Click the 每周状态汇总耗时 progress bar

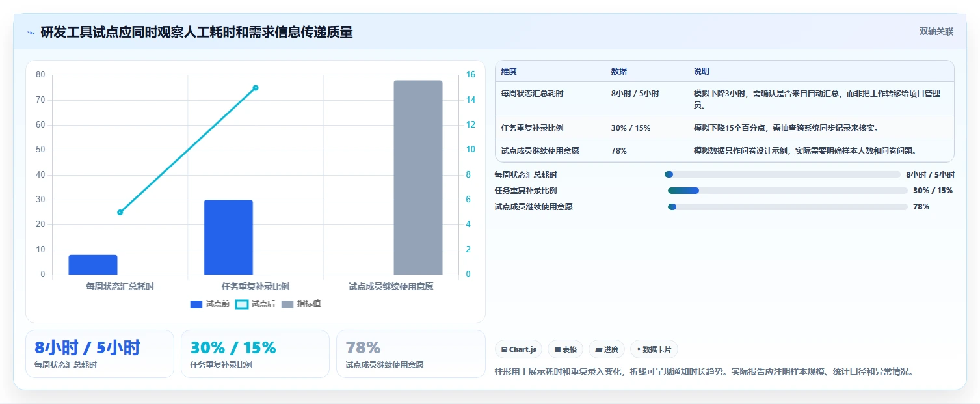click(x=782, y=174)
